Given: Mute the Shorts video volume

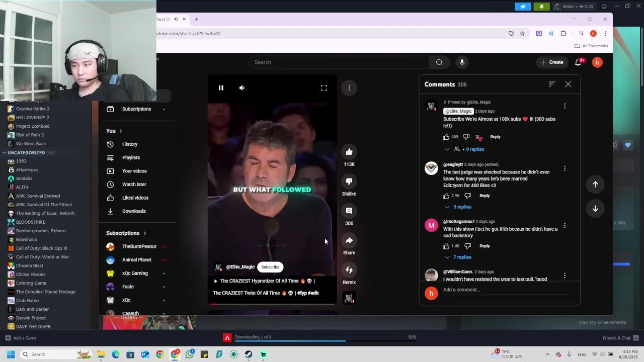Looking at the screenshot, I should click(x=242, y=88).
